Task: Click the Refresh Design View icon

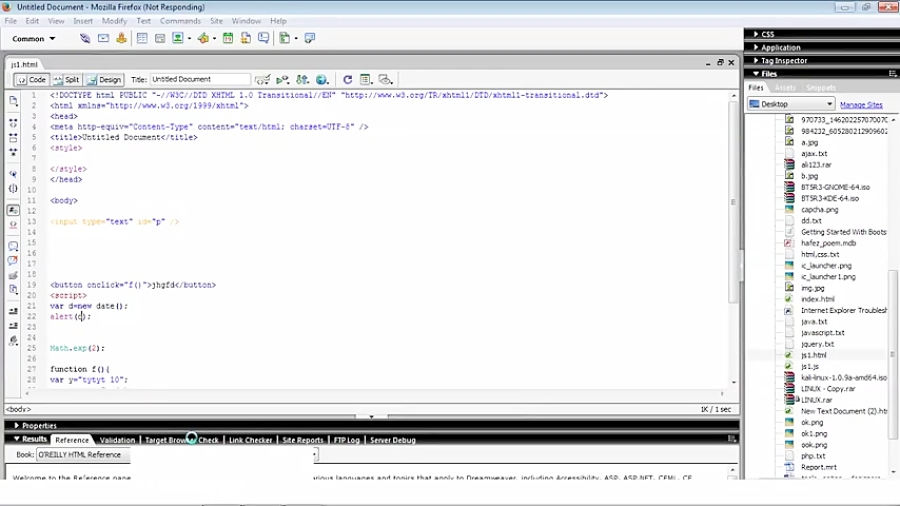Action: (x=347, y=80)
